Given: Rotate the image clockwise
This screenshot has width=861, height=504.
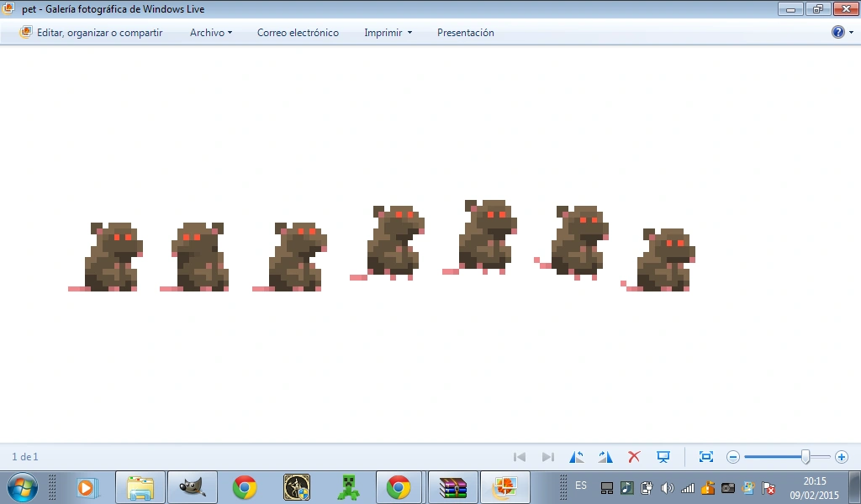Looking at the screenshot, I should 605,457.
